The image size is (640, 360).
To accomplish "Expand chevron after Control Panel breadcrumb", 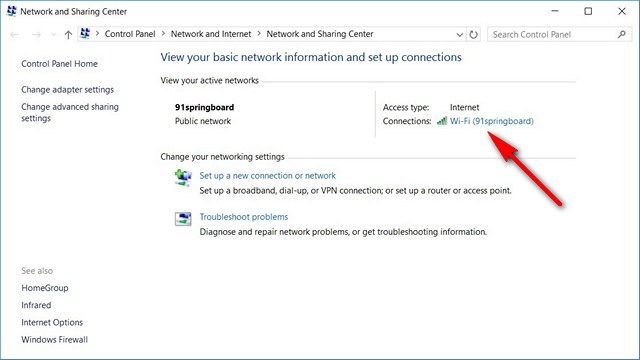I will (163, 34).
